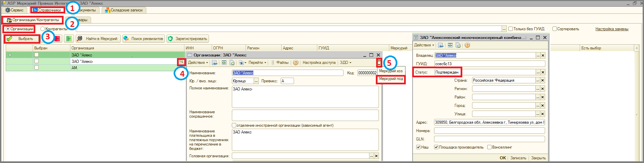
Task: Expand the toolbar overflow chevron
Action: coord(379,63)
